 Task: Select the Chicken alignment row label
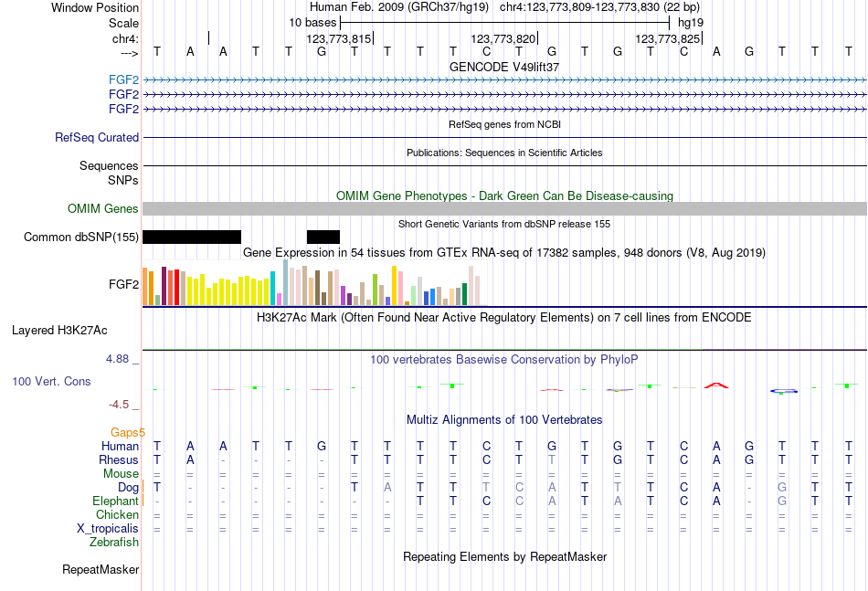(117, 514)
